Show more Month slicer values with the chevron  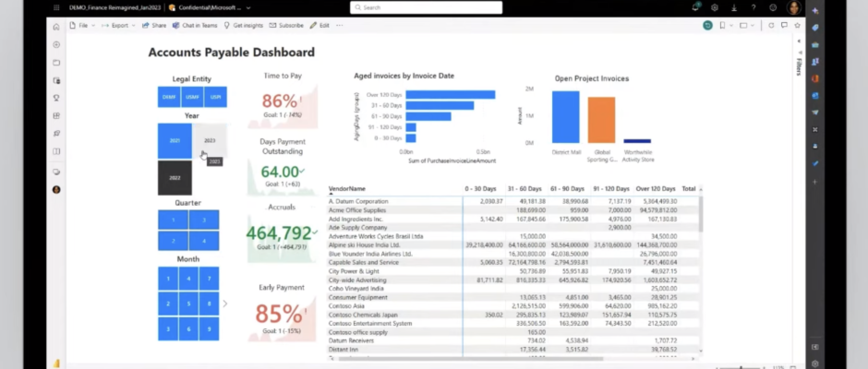pyautogui.click(x=224, y=304)
